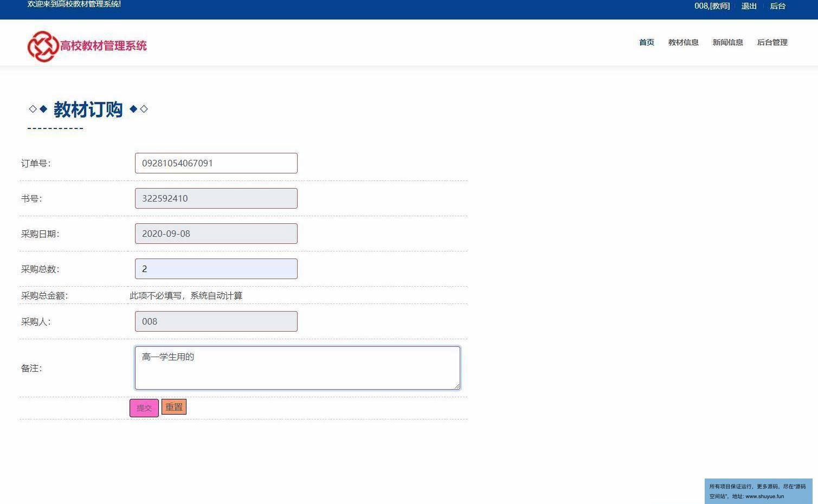Viewport: 818px width, 504px height.
Task: Open 后台管理 from navigation bar
Action: 772,42
